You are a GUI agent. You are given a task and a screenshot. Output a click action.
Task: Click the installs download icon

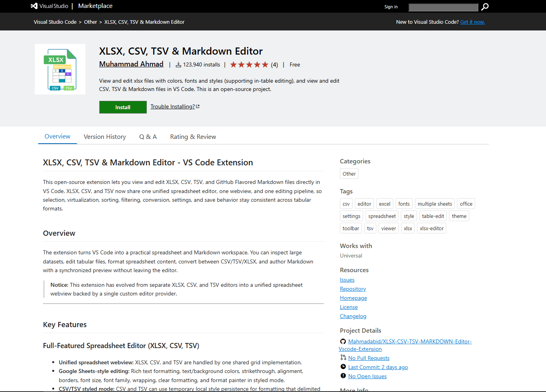pos(178,64)
